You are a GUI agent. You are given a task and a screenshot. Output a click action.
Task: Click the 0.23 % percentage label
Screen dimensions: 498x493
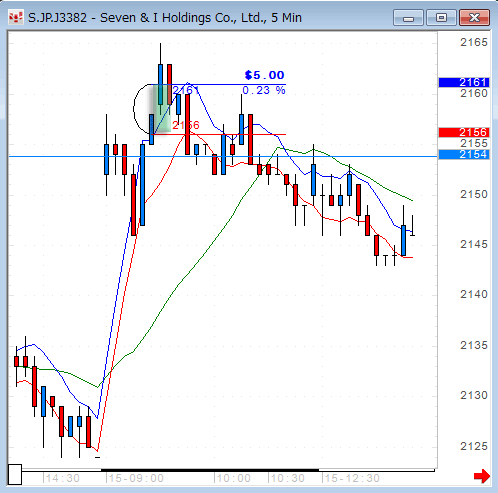[264, 90]
